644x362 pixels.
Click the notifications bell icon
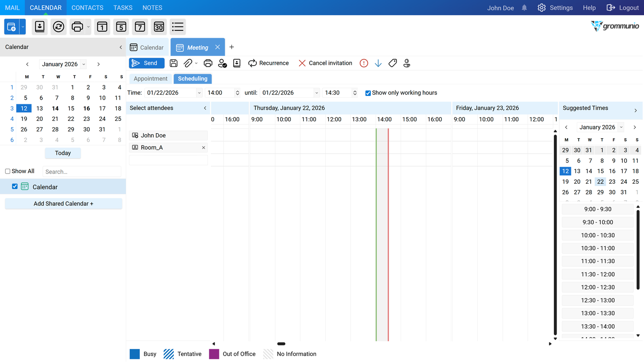524,8
